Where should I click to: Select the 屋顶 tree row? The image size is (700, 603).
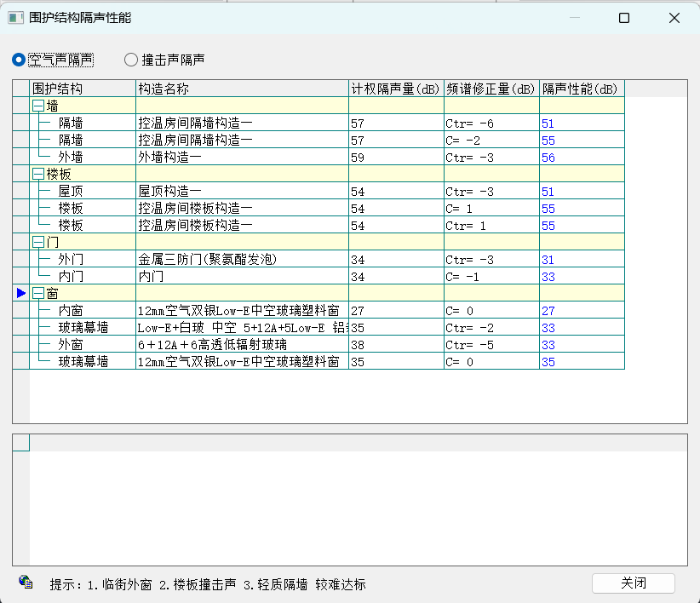[x=71, y=192]
